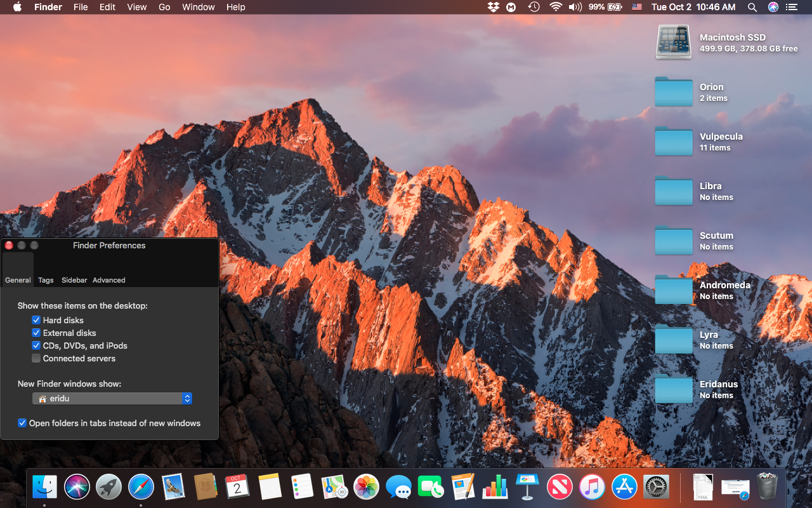Launch Siri from the Dock

pos(77,487)
